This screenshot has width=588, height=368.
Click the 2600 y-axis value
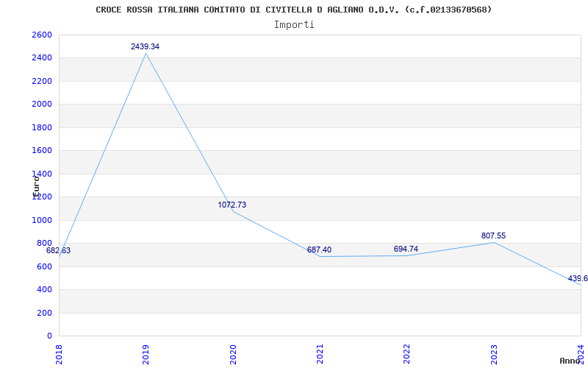(42, 35)
